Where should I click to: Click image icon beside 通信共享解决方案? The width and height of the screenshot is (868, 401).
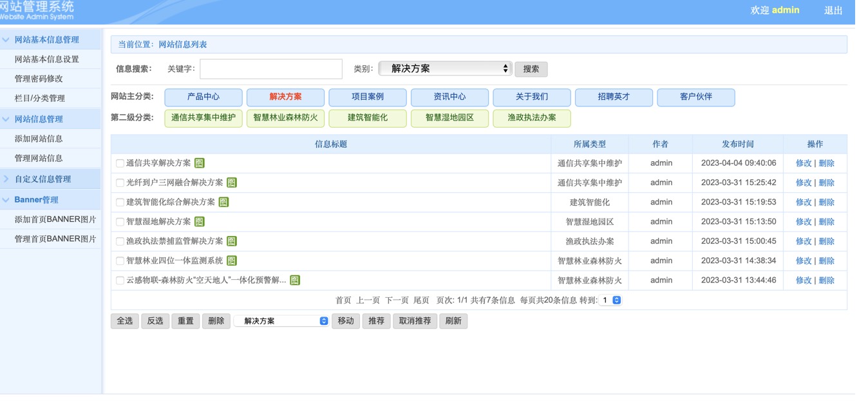[x=200, y=163]
